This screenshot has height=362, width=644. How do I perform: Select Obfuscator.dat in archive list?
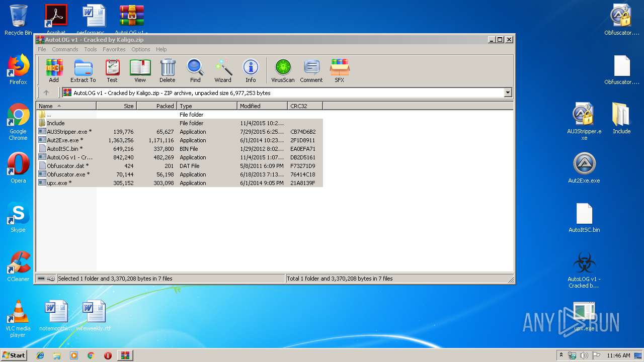coord(180,166)
